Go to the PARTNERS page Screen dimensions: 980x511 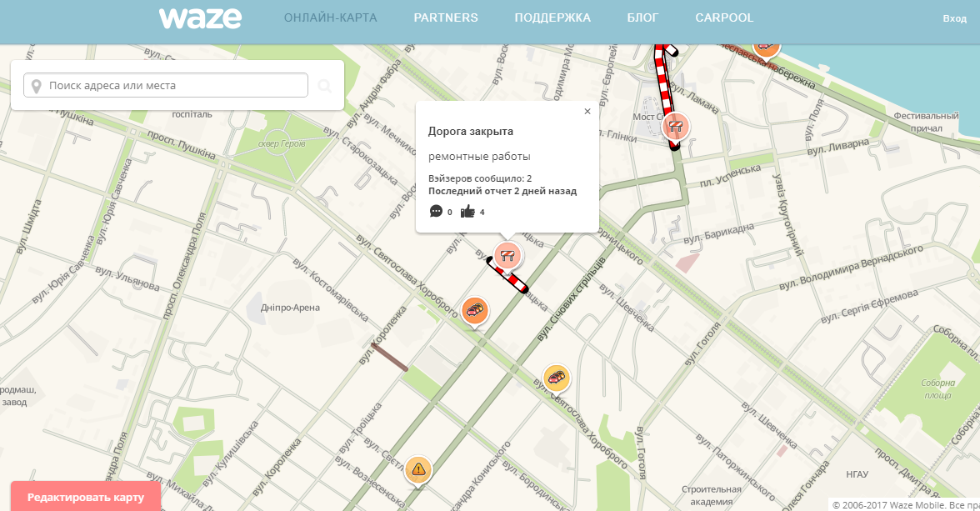click(446, 18)
